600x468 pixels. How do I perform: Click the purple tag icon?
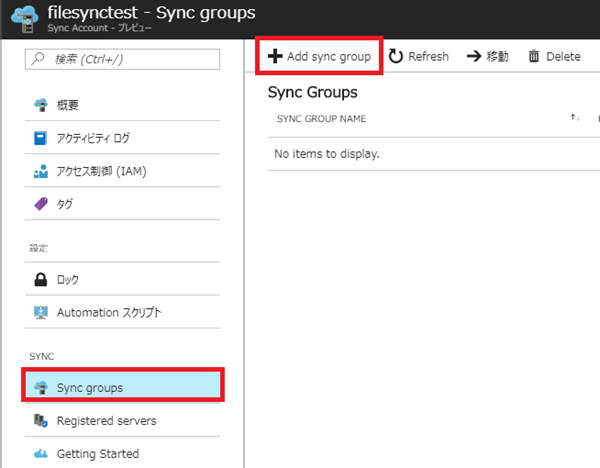pyautogui.click(x=41, y=204)
